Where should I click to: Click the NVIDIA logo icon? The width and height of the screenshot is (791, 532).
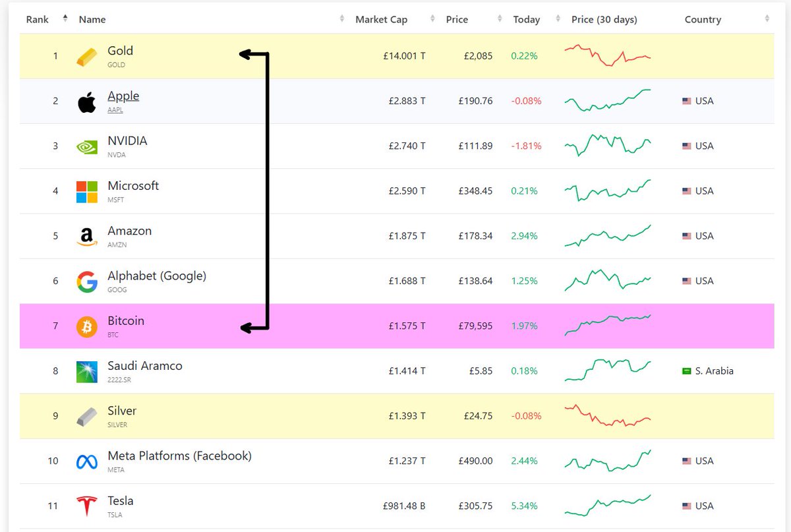[87, 146]
